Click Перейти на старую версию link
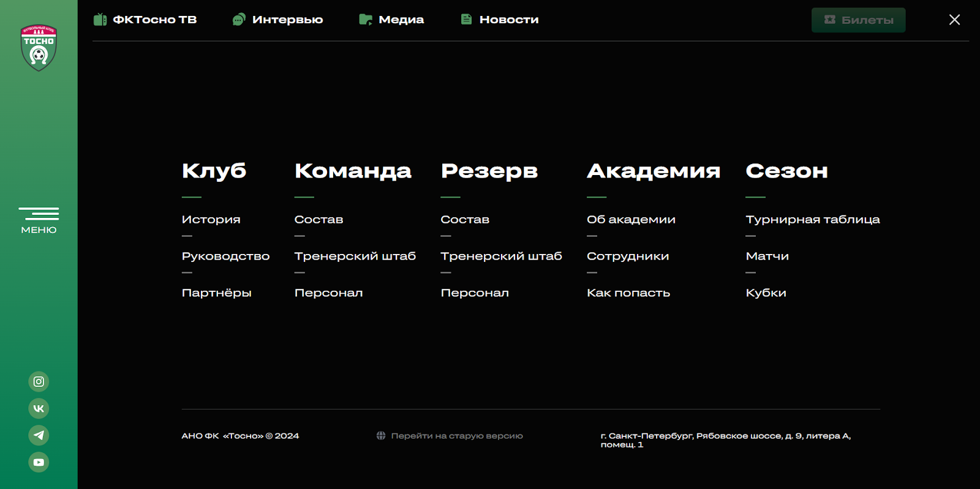 [x=456, y=436]
